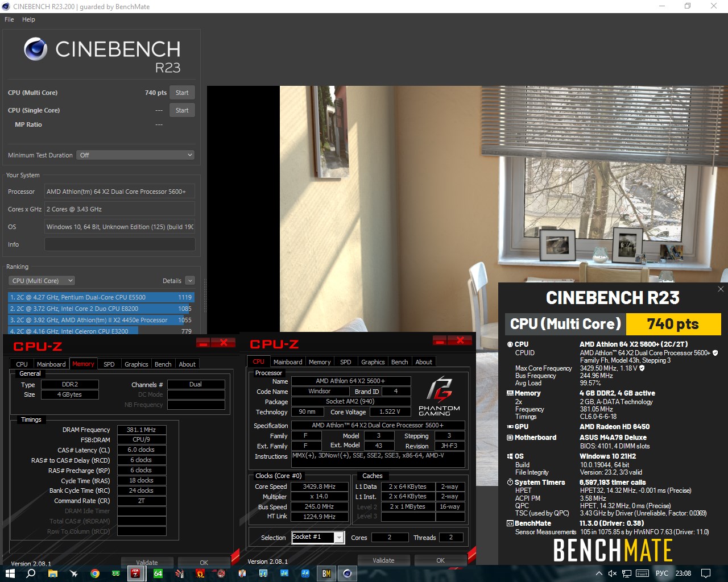
Task: Switch to CPU-Z red taskbar icon
Action: click(135, 573)
